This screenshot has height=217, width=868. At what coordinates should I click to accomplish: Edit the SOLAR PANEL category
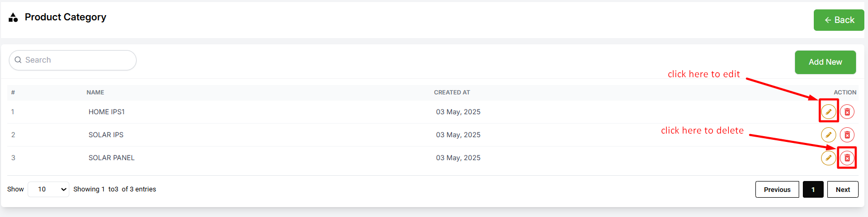[x=828, y=158]
